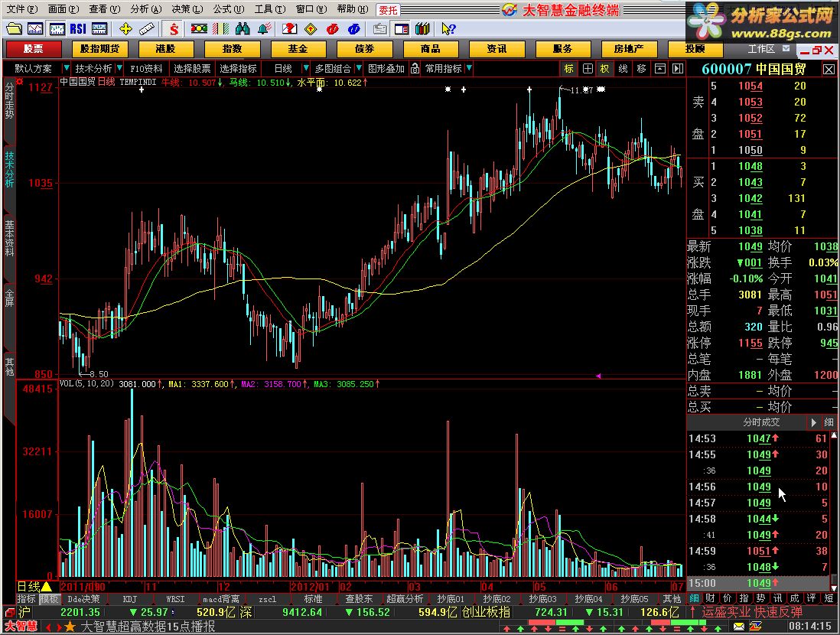The width and height of the screenshot is (840, 635).
Task: Click the lock icon beside 图形叠加
Action: (x=415, y=69)
